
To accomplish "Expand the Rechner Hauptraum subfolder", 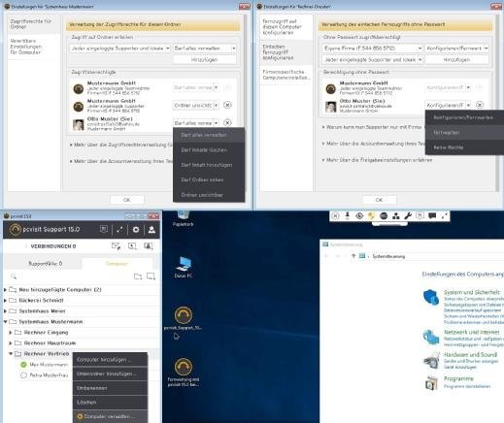I will pos(11,343).
